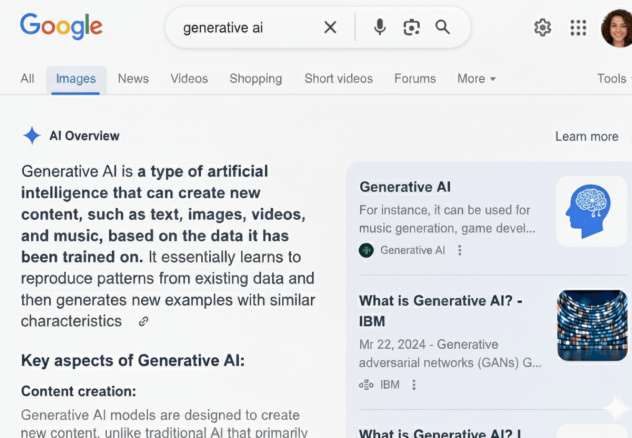Open the Shopping tab
This screenshot has height=438, width=632.
tap(256, 78)
